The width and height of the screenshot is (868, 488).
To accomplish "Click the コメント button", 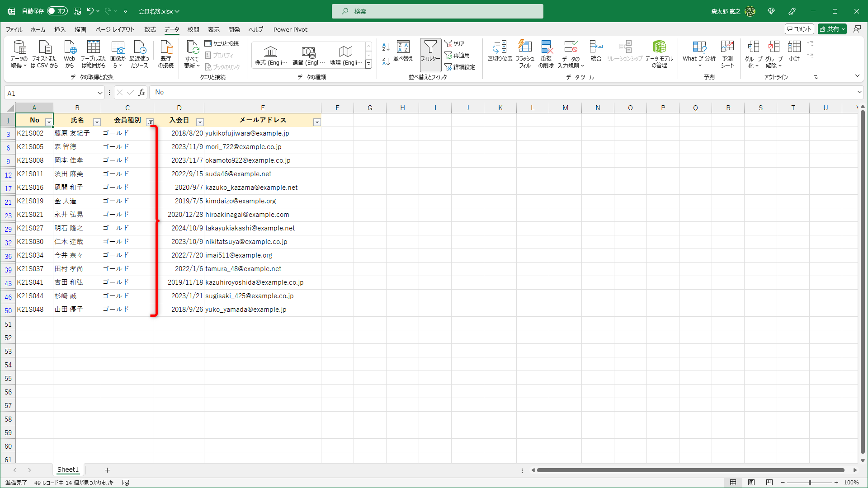I will click(799, 29).
